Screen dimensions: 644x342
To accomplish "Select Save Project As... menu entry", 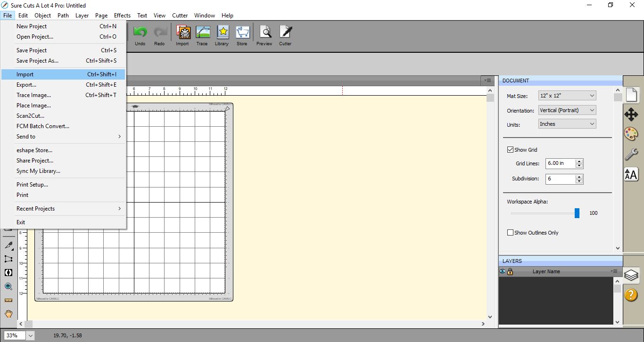I will pos(63,61).
